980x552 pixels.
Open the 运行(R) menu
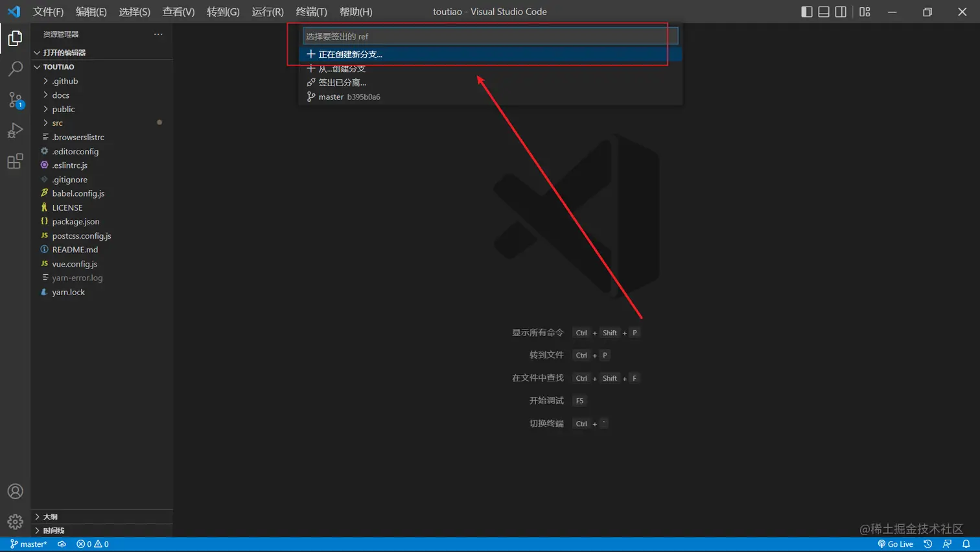point(268,12)
